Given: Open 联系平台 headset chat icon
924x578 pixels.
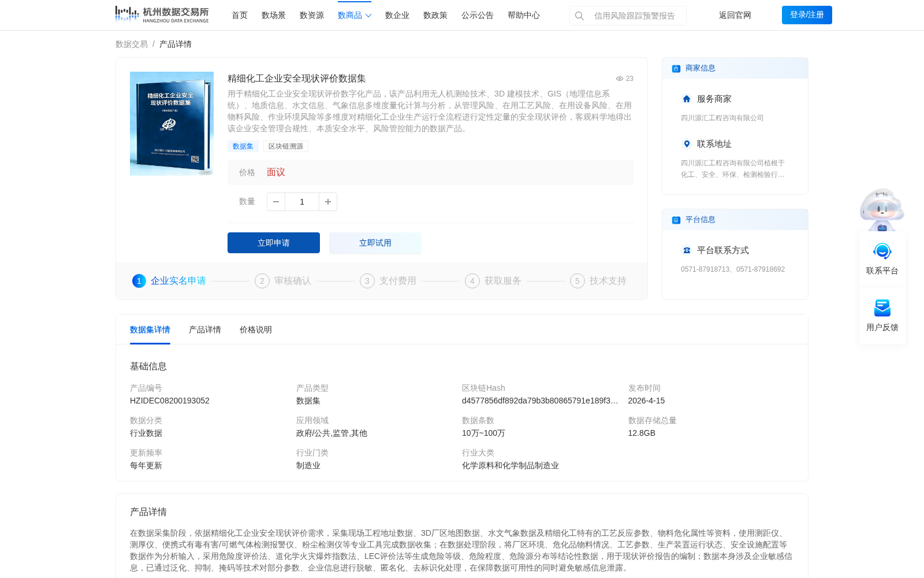Looking at the screenshot, I should (882, 251).
